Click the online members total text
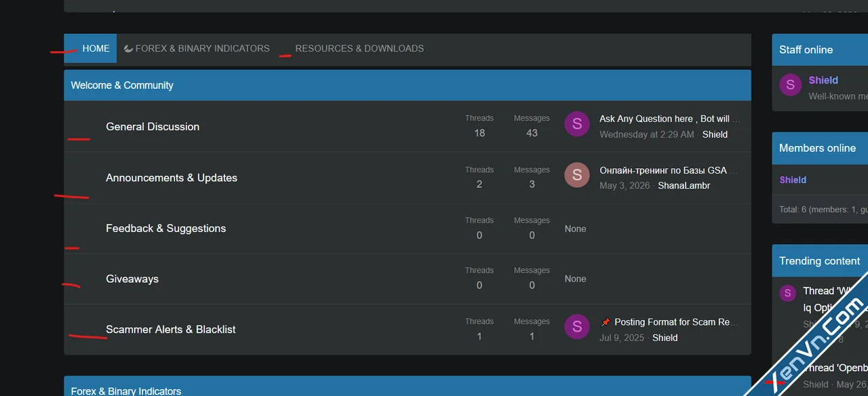This screenshot has height=396, width=868. (823, 210)
